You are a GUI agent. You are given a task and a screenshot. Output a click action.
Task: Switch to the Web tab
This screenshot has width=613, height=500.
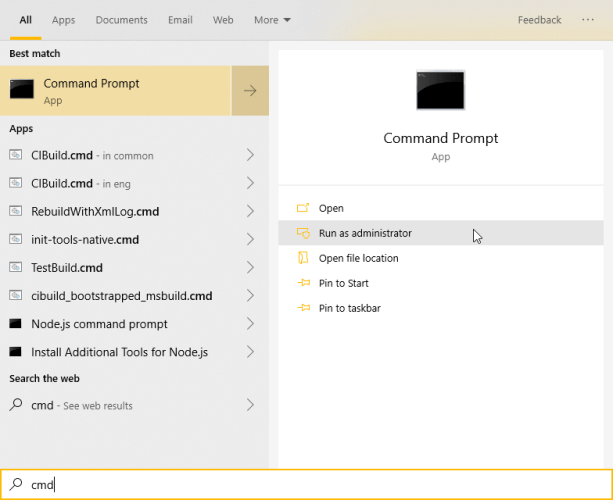223,20
